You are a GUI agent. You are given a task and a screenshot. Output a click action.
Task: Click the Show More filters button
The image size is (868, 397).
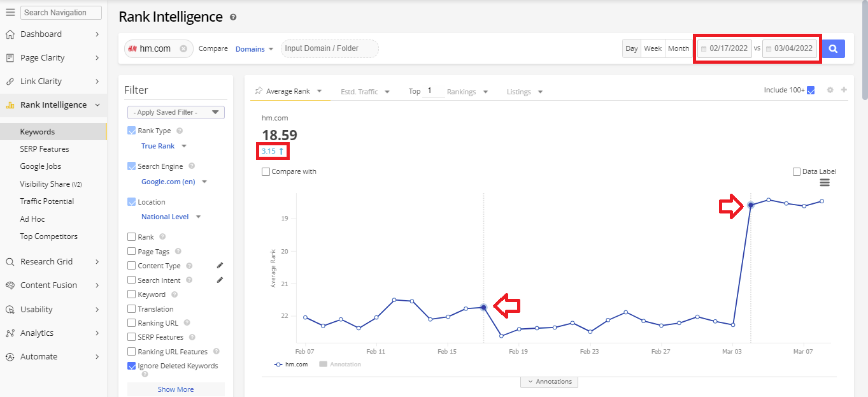[x=176, y=389]
